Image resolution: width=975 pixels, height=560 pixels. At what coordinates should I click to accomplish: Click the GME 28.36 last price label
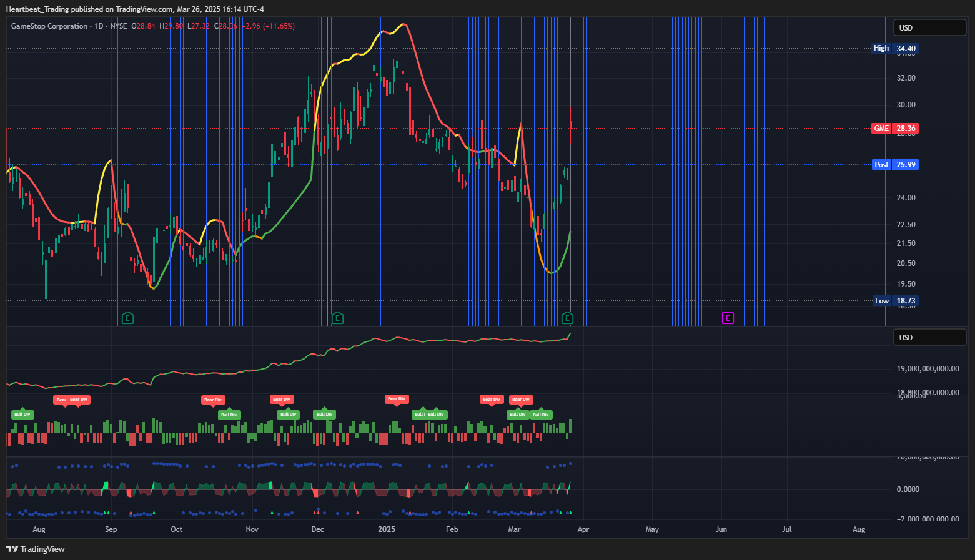(895, 129)
